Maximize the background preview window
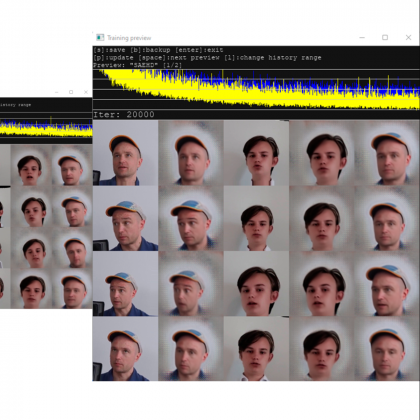The image size is (420, 420). click(x=71, y=92)
